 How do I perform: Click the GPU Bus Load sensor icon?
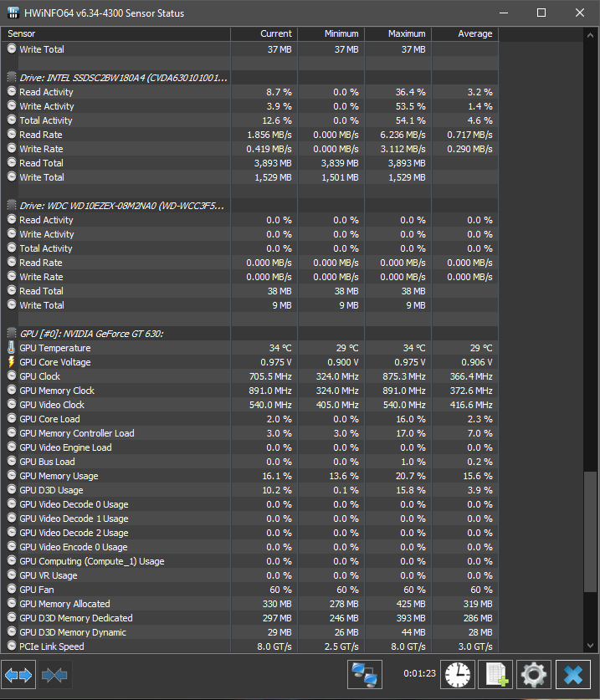12,461
